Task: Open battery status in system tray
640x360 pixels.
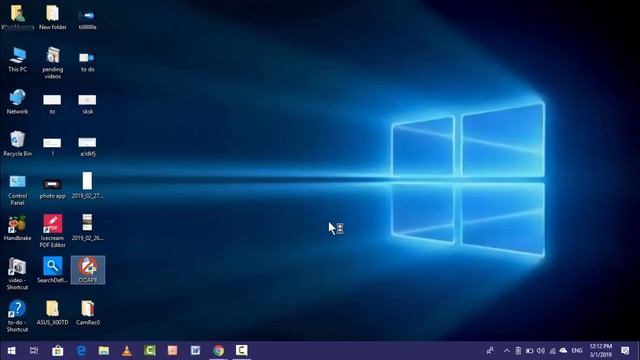Action: (x=529, y=351)
